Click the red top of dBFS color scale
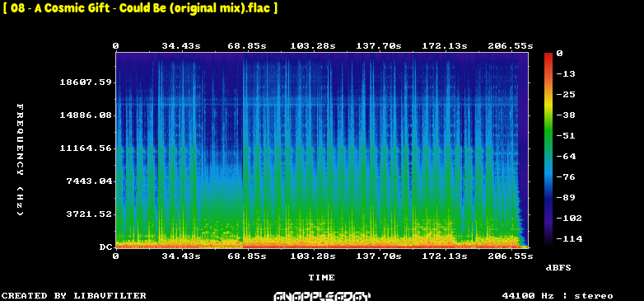 click(548, 55)
